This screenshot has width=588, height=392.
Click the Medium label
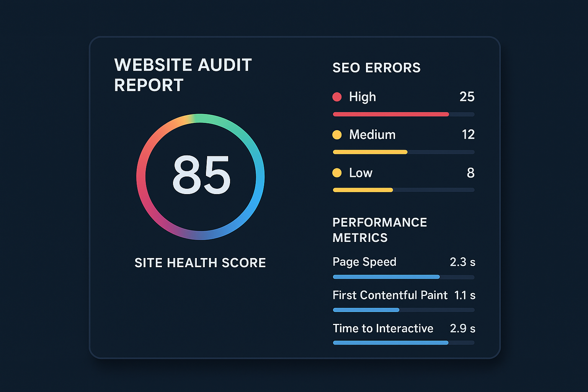click(372, 135)
